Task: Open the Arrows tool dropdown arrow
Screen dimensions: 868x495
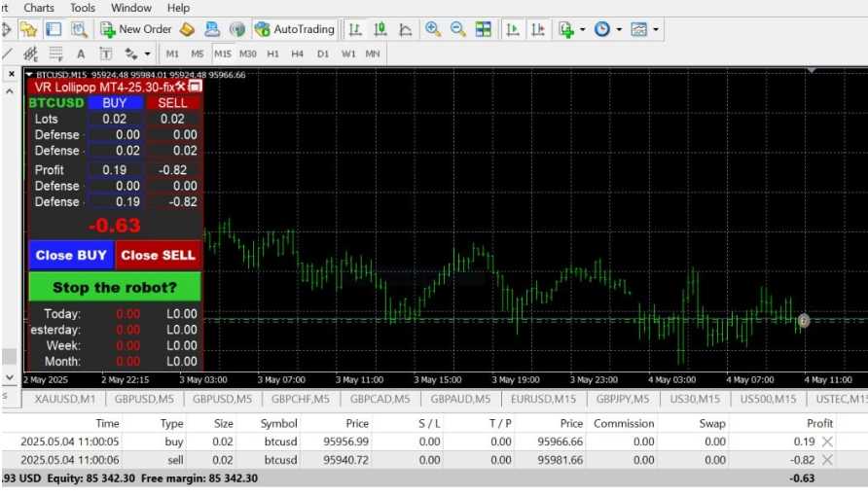Action: 147,53
